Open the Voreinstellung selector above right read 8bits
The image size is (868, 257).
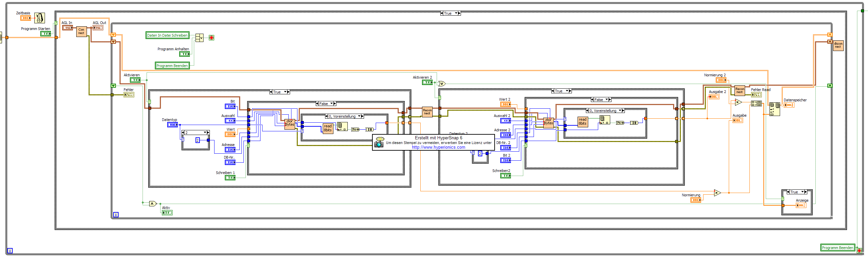click(605, 111)
